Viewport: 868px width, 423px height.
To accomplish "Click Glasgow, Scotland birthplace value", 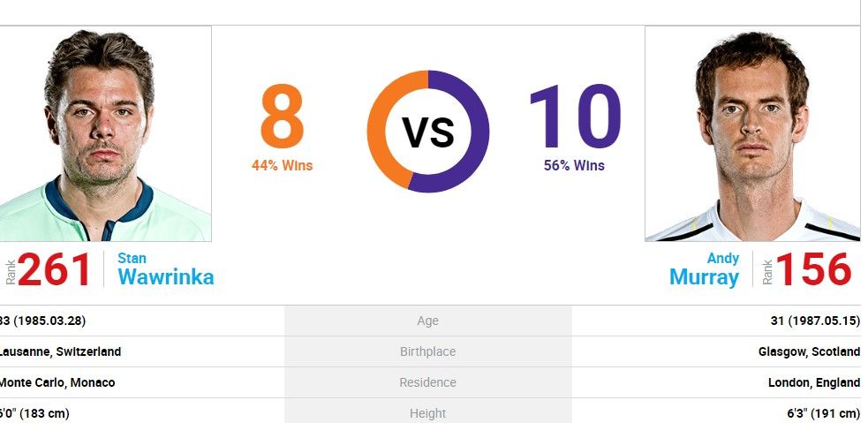I will tap(810, 351).
